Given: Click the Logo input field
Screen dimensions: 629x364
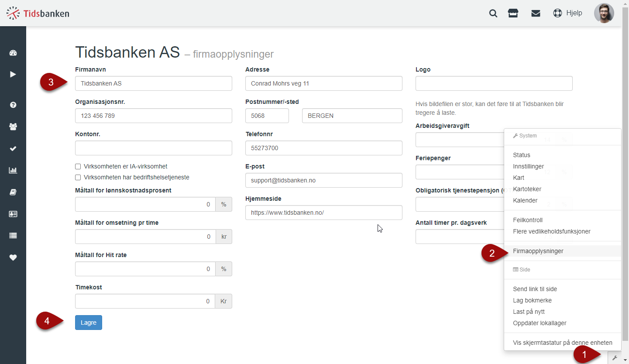Looking at the screenshot, I should pyautogui.click(x=494, y=83).
